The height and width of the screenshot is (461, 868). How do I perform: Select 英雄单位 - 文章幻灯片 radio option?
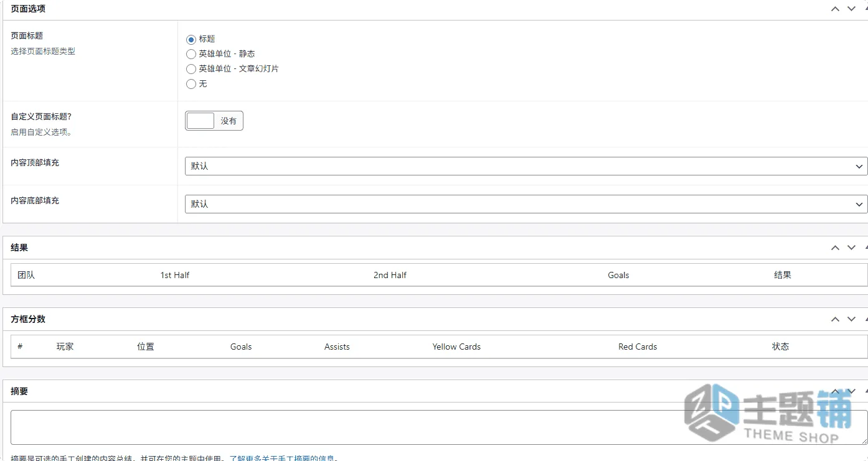(191, 69)
